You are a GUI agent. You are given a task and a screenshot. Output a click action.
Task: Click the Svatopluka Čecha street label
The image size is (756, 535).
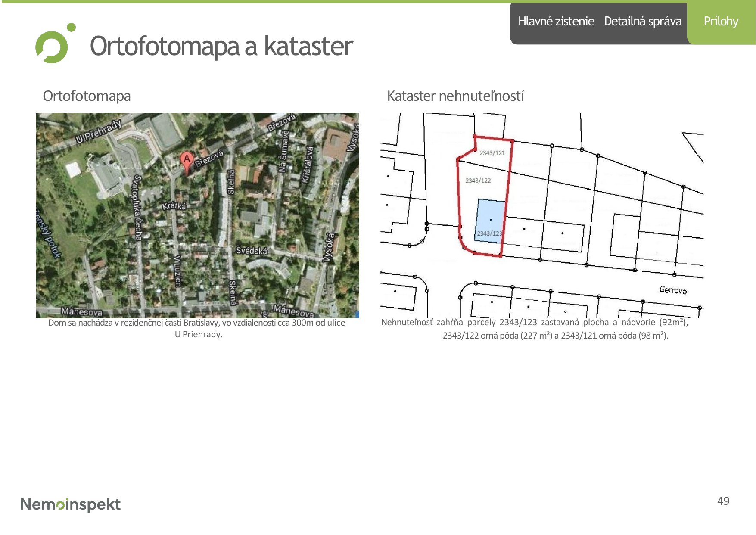click(138, 207)
